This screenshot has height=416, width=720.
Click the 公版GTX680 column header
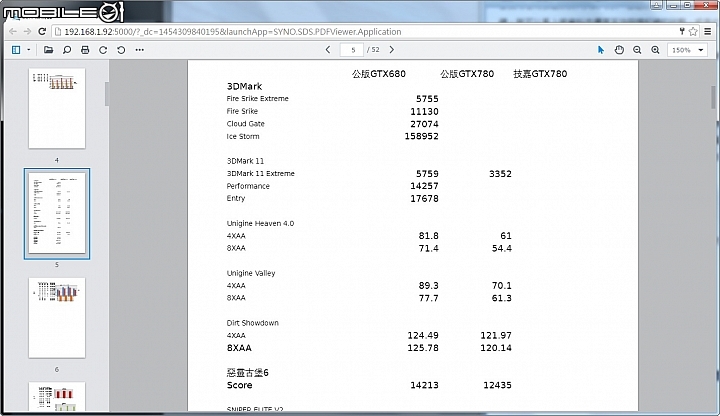point(379,74)
